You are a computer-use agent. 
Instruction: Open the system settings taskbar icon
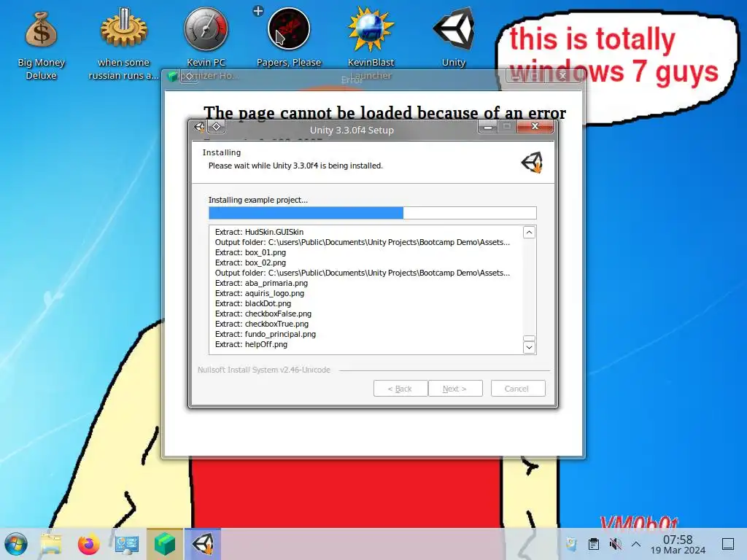[x=127, y=544]
